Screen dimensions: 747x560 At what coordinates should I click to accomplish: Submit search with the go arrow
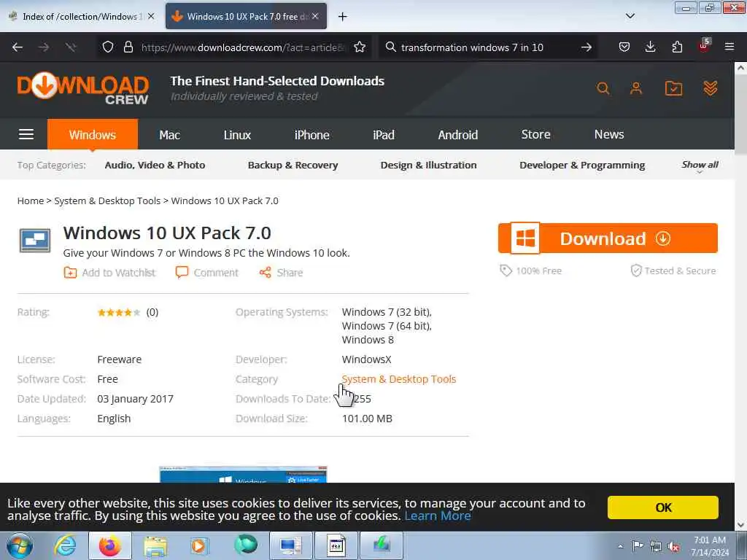587,47
